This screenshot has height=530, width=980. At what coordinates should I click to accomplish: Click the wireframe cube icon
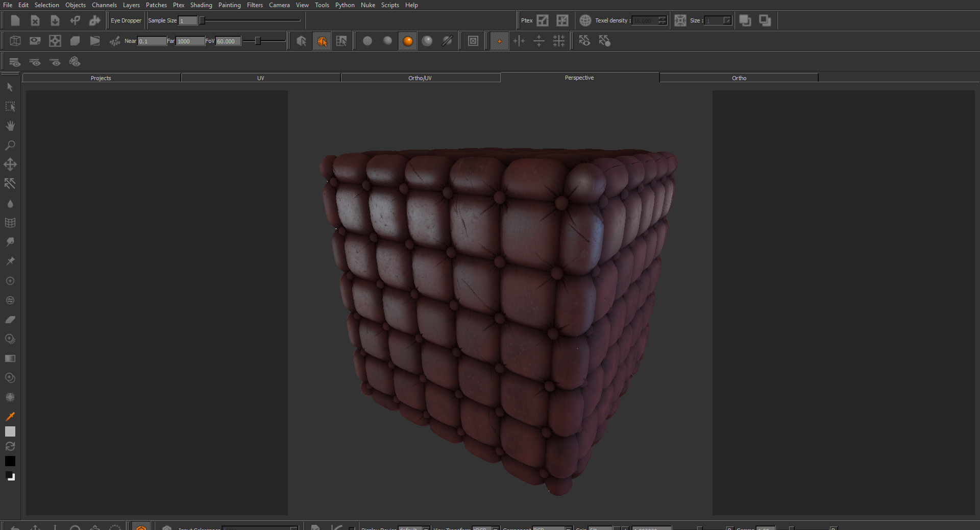(15, 41)
